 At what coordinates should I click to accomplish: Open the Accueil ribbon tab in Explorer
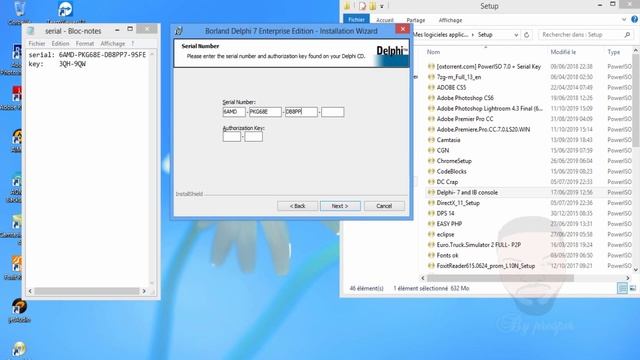(x=385, y=20)
